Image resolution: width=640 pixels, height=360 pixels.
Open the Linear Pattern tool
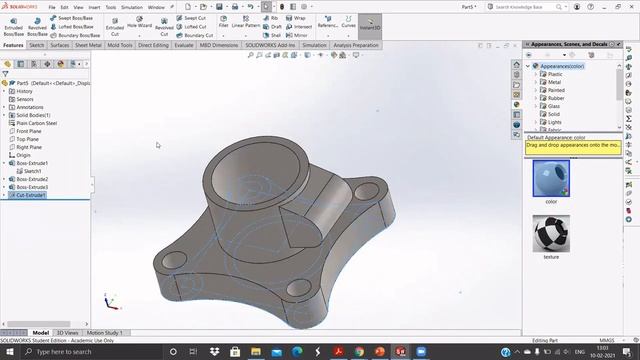click(x=246, y=22)
